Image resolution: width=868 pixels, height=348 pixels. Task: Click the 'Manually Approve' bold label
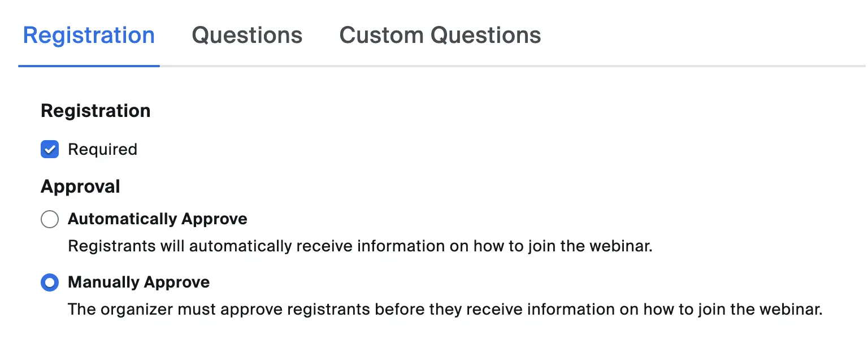point(138,282)
